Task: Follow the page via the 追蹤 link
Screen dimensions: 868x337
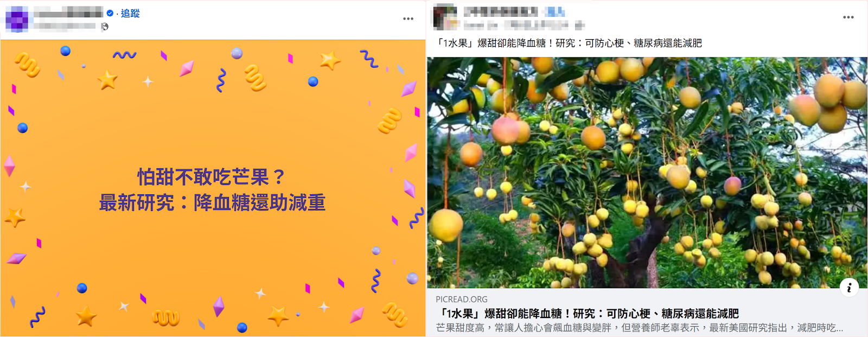Action: (x=130, y=13)
